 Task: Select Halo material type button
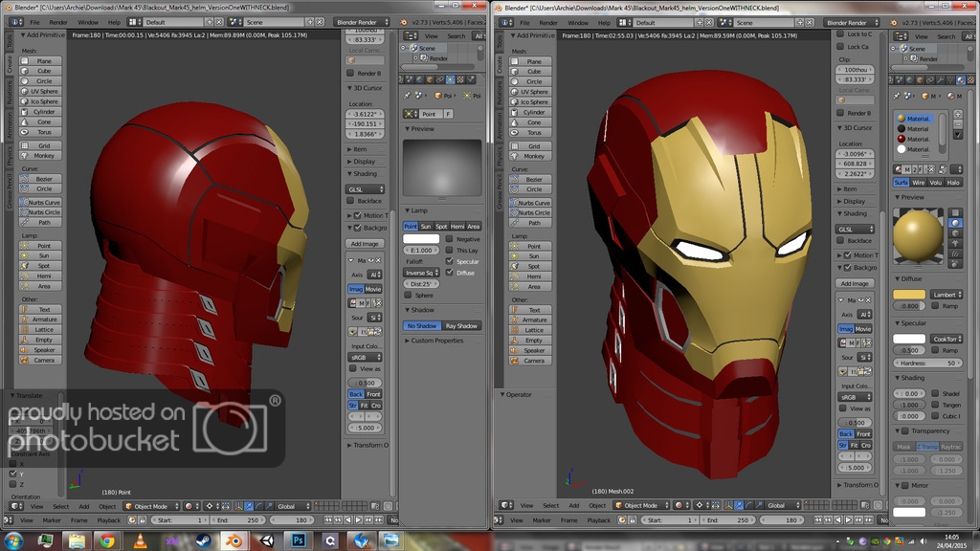(x=953, y=183)
